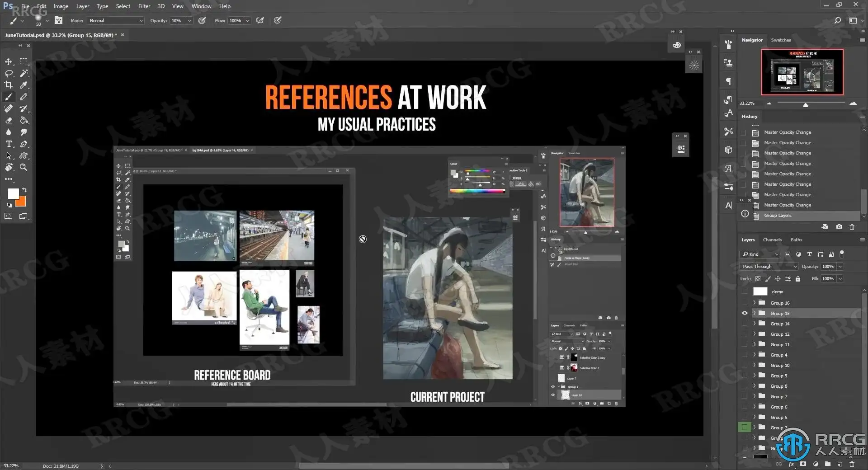This screenshot has height=470, width=868.
Task: Select the Zoom tool
Action: click(24, 167)
